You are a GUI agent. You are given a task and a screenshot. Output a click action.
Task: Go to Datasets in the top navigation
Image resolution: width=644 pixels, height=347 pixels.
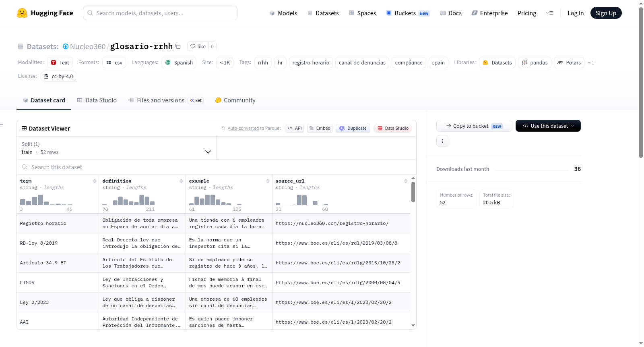point(323,13)
